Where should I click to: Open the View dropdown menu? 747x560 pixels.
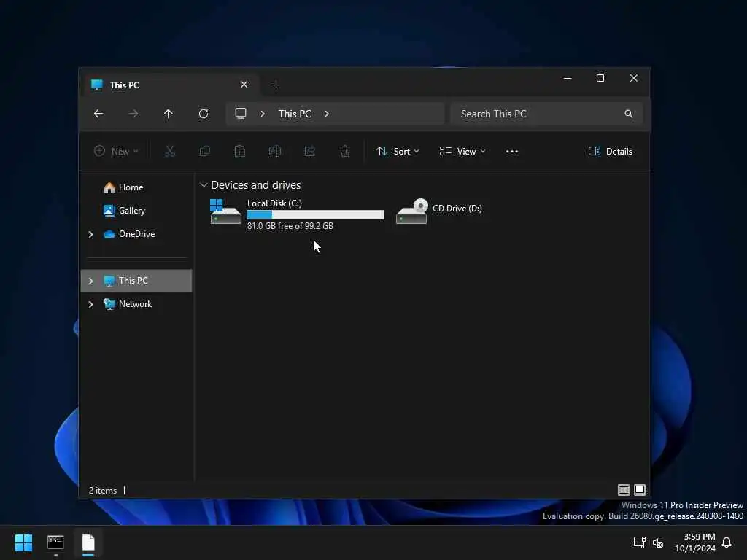point(462,152)
